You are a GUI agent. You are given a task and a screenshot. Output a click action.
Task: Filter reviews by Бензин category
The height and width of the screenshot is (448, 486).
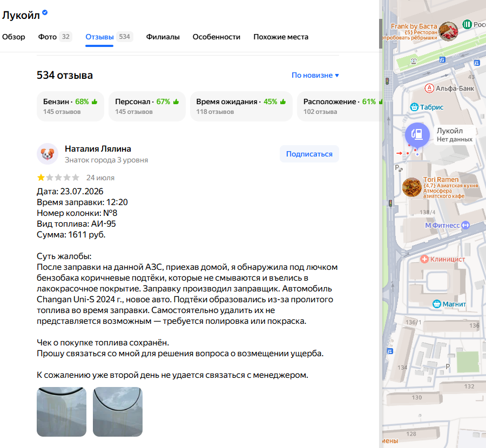(x=70, y=106)
